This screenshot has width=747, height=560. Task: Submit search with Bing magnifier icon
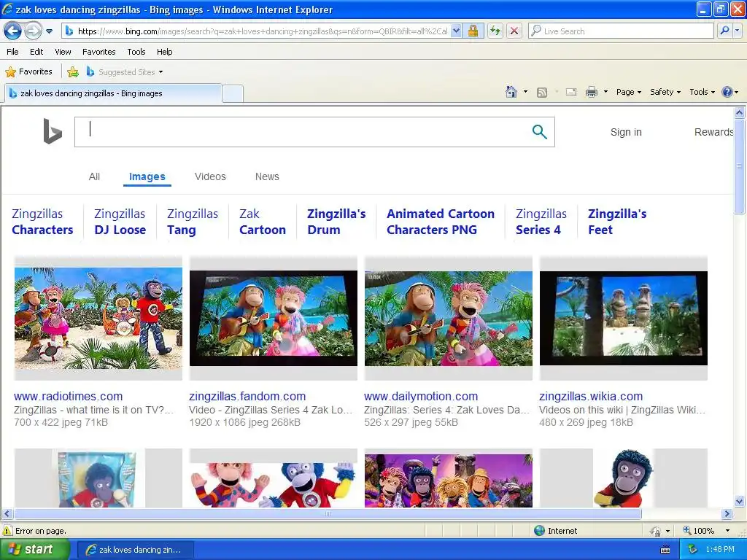(x=539, y=132)
